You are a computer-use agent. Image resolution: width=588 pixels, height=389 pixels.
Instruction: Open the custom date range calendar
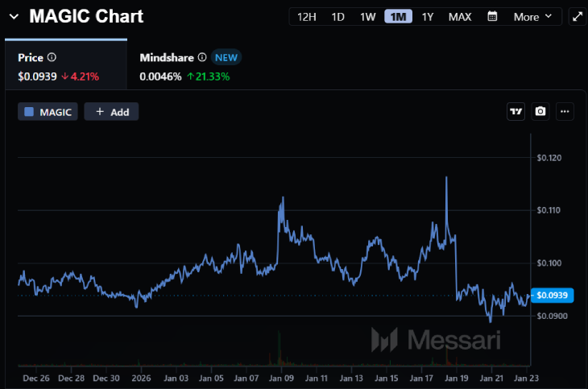coord(493,16)
